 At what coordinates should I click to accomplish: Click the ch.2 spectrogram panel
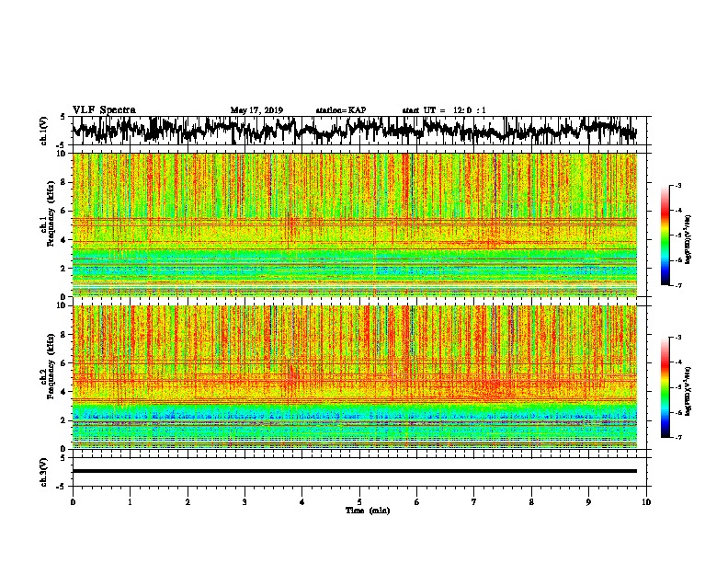[x=355, y=377]
